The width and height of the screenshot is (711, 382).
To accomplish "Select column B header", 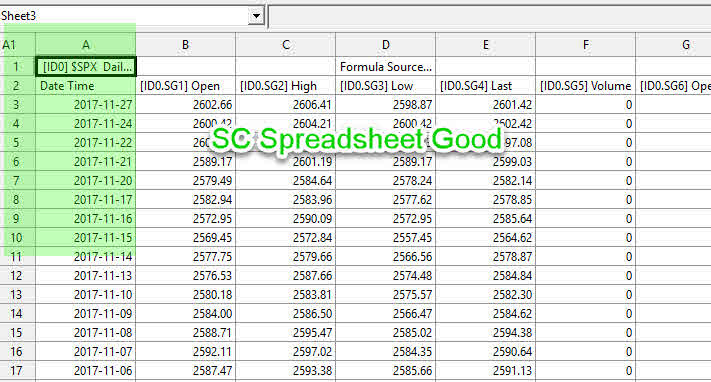I will [185, 45].
